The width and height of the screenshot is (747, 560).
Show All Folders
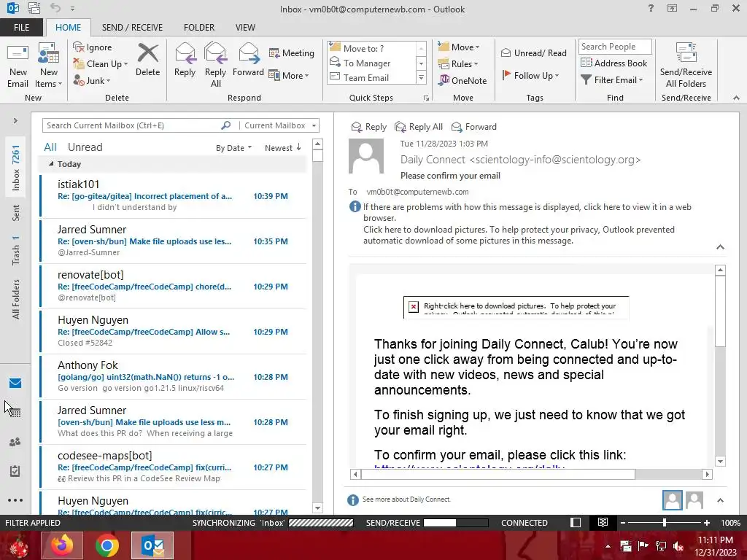coord(16,299)
